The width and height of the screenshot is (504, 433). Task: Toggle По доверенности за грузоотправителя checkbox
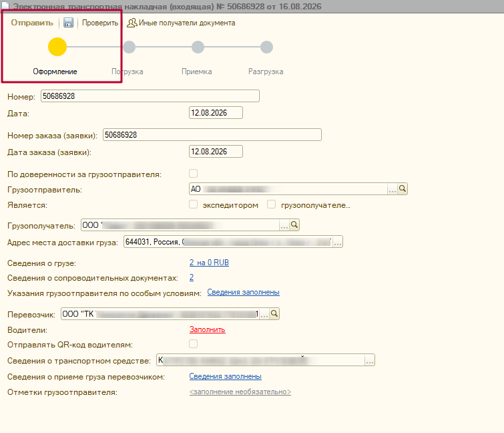click(x=193, y=174)
